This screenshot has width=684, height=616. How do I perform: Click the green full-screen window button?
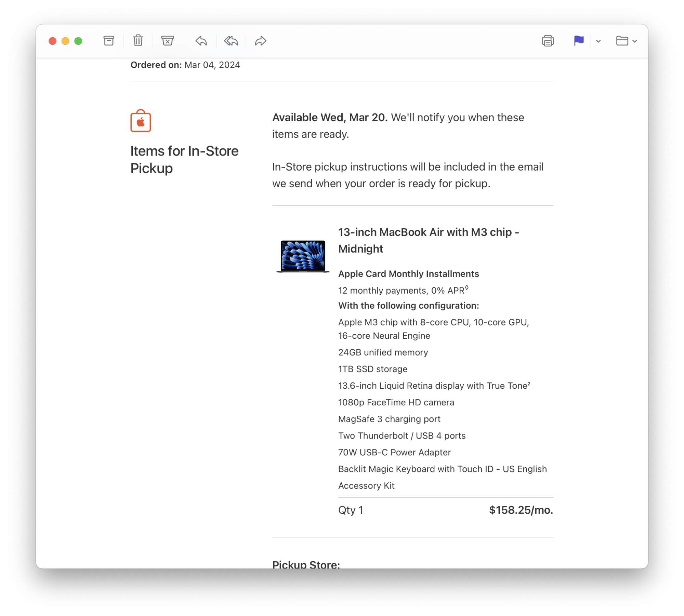pyautogui.click(x=78, y=41)
